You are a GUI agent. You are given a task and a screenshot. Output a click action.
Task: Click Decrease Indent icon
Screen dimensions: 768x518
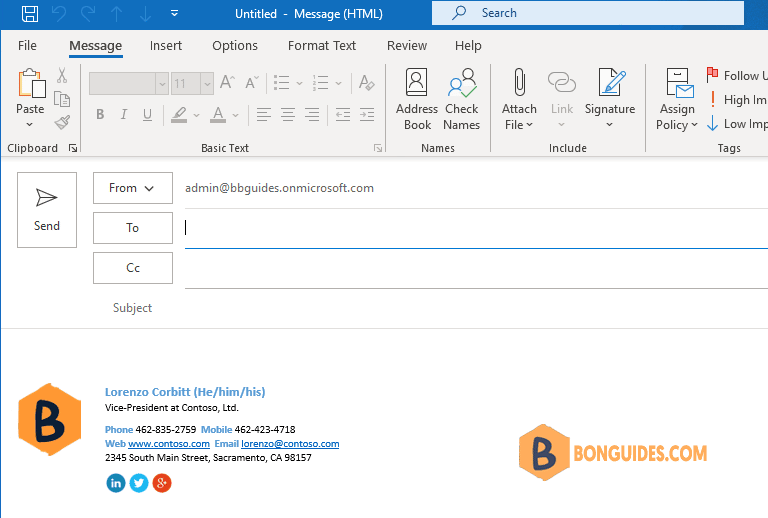pyautogui.click(x=343, y=115)
